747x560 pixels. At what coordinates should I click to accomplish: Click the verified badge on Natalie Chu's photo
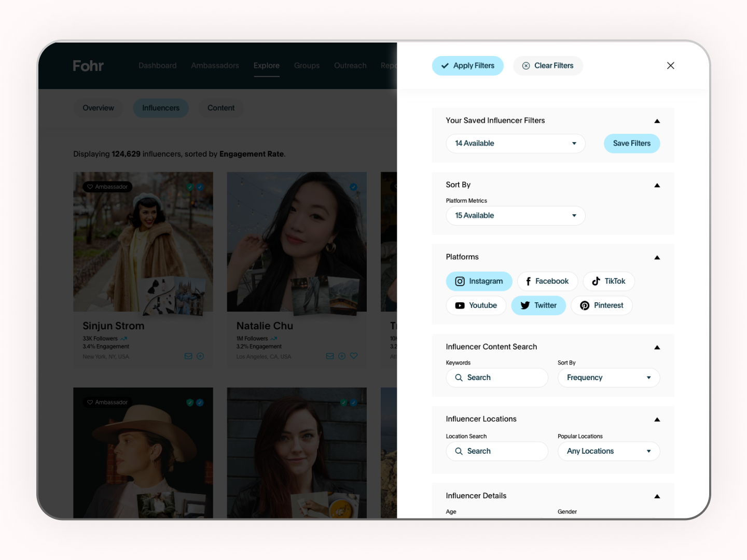(x=353, y=187)
